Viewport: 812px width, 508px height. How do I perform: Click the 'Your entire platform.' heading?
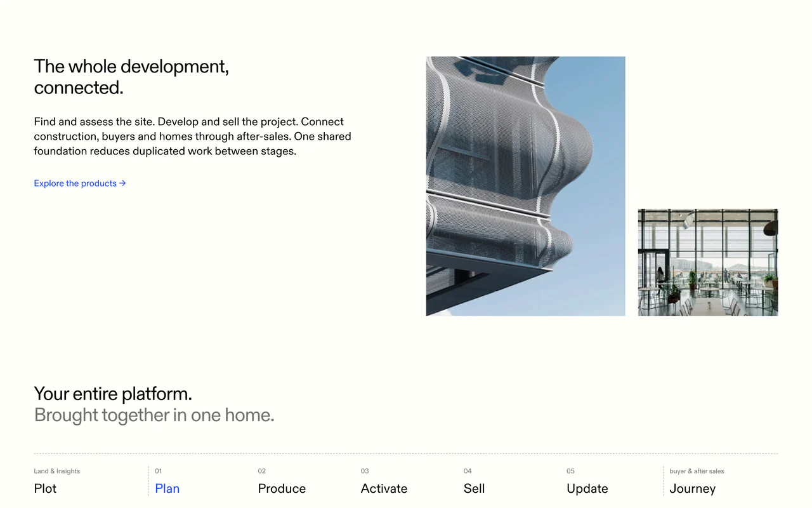113,394
